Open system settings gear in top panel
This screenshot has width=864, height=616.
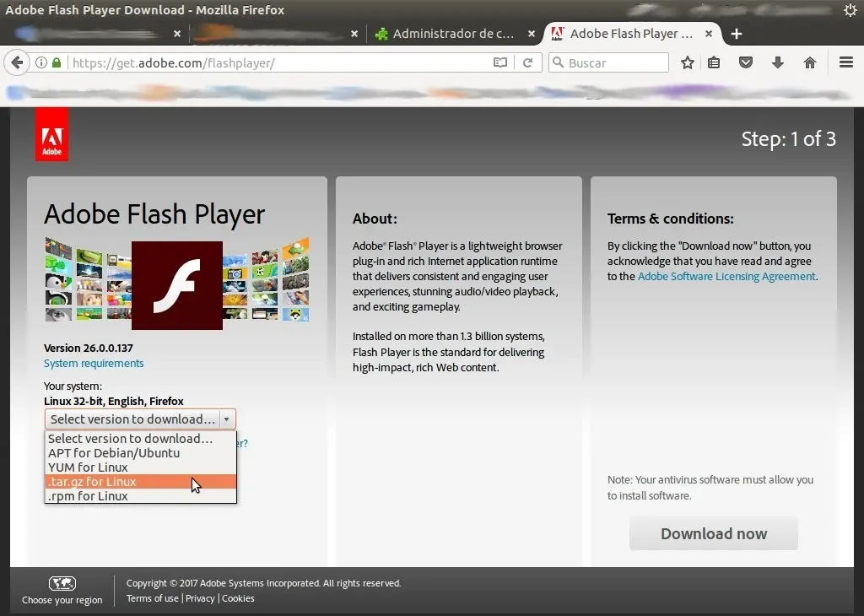click(850, 10)
